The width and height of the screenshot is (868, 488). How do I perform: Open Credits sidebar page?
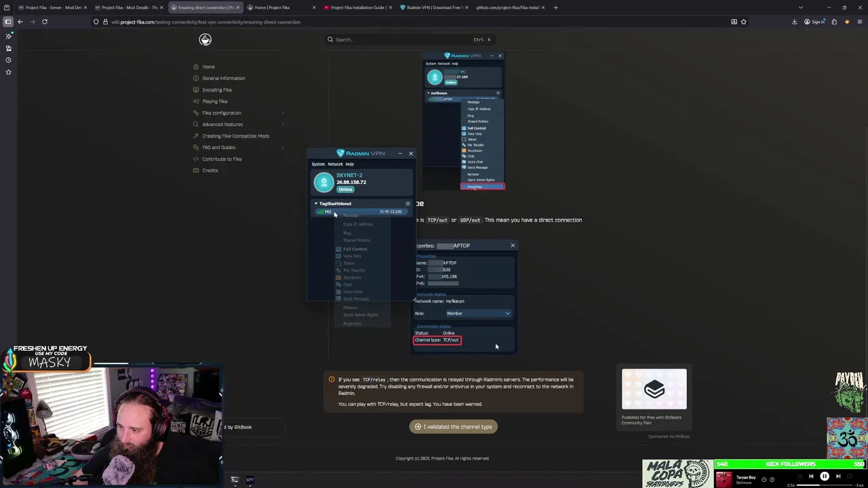click(x=210, y=170)
